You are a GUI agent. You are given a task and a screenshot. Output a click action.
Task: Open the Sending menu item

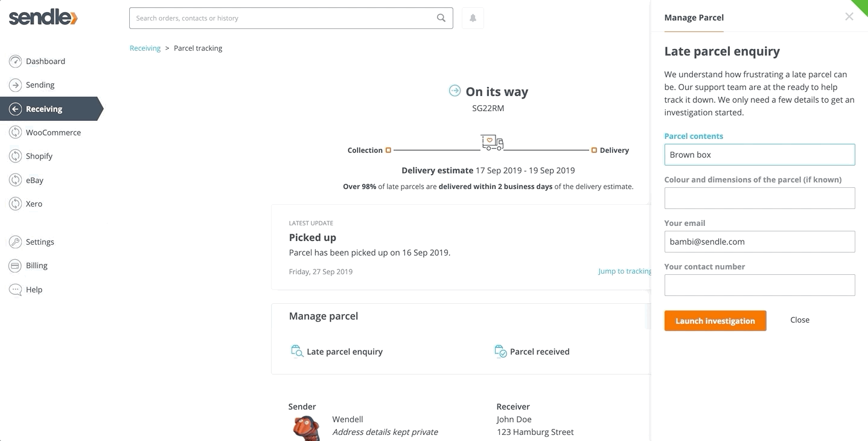[x=40, y=85]
